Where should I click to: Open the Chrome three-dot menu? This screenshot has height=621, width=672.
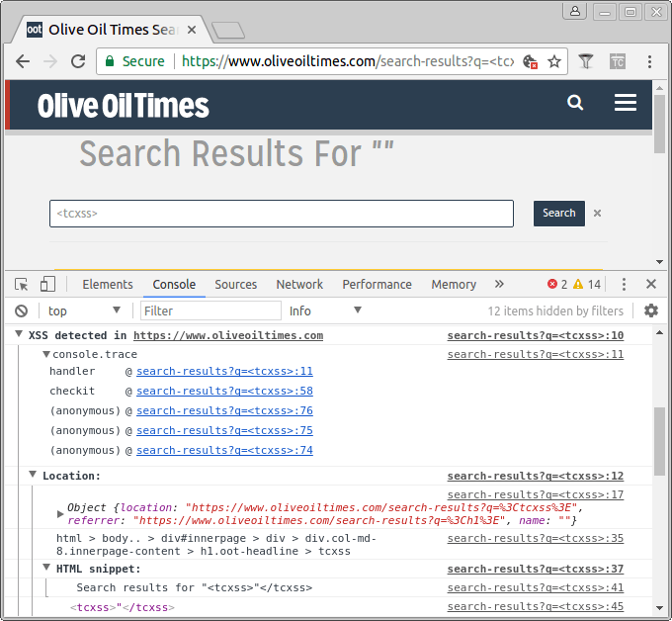point(649,61)
